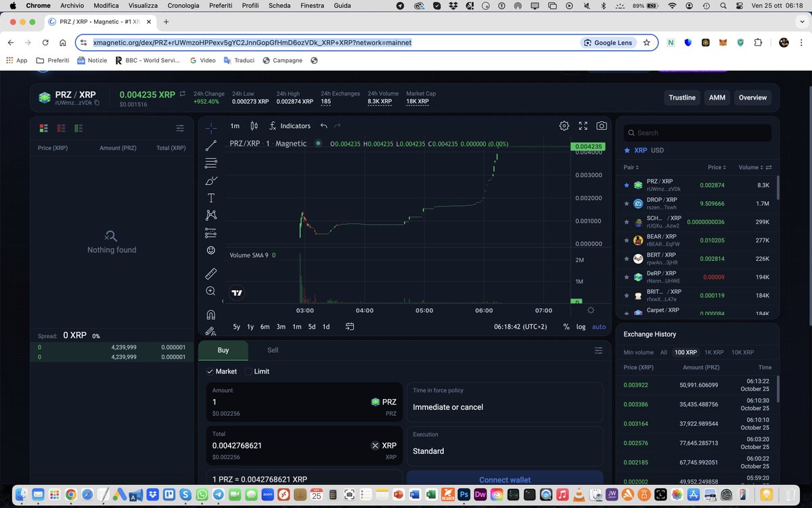
Task: Select the crosshair cursor tool in chart
Action: pyautogui.click(x=211, y=128)
